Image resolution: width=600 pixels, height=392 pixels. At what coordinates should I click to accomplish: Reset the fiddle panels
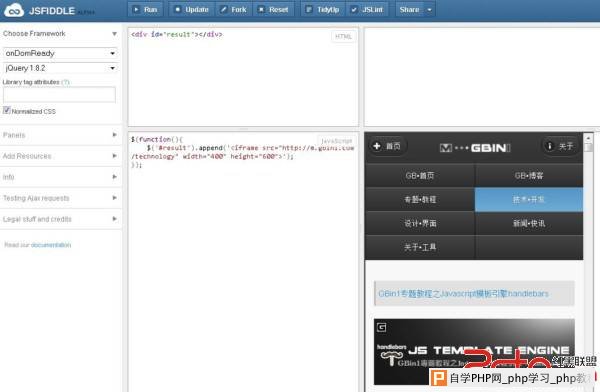click(x=273, y=10)
